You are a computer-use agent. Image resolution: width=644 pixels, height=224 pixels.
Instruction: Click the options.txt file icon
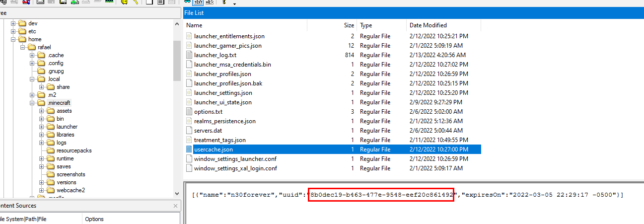click(x=189, y=112)
